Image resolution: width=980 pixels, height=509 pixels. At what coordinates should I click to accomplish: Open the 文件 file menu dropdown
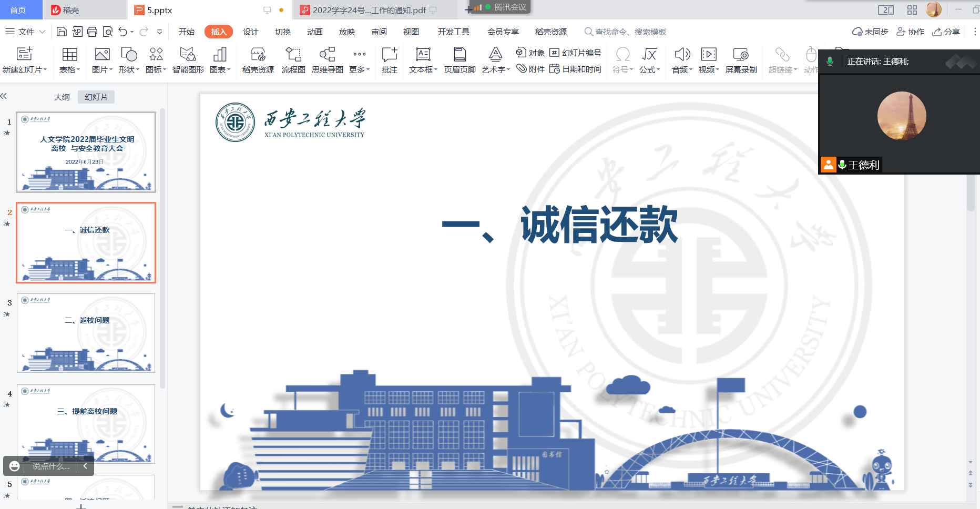(25, 32)
